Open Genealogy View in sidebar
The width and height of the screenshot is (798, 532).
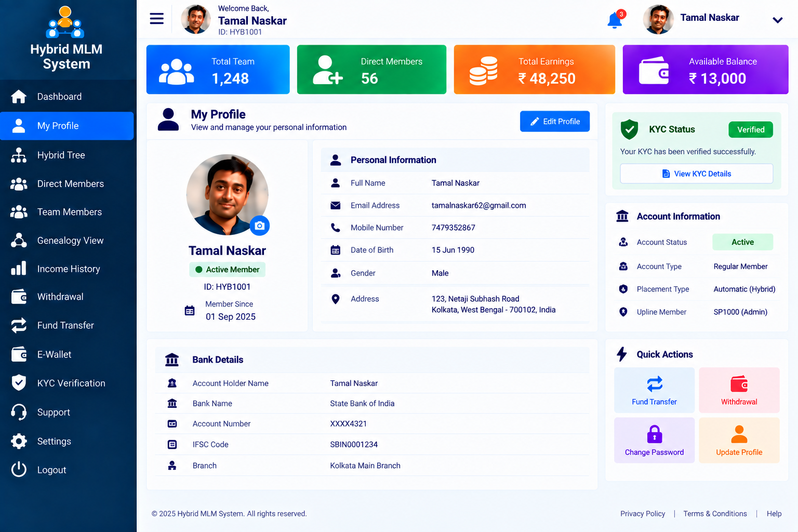[x=66, y=241]
